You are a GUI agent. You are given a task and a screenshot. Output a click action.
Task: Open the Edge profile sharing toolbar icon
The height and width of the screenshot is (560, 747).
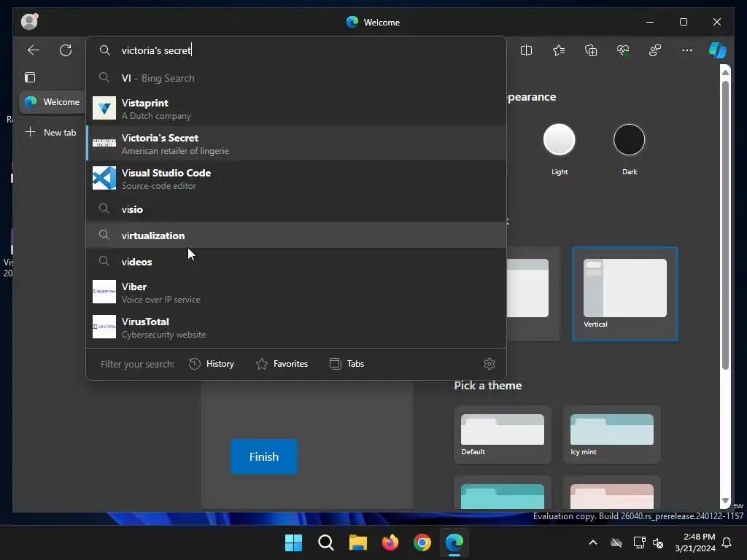coord(655,50)
